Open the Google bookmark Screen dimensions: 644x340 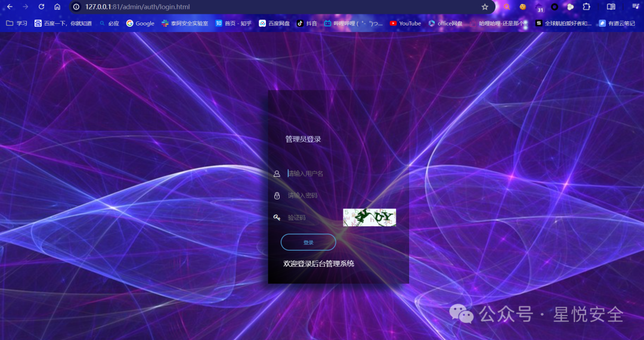point(141,23)
